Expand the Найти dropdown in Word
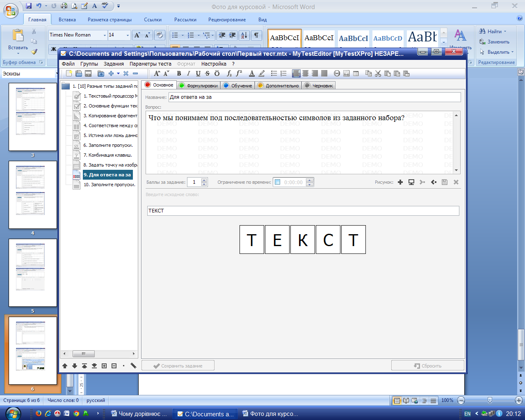 pyautogui.click(x=505, y=32)
